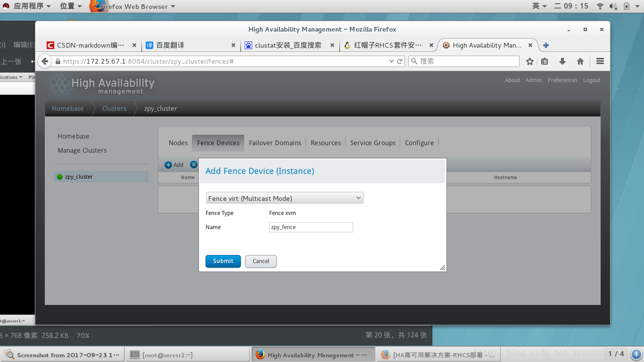Click the Logout link
This screenshot has width=644, height=362.
(x=592, y=80)
